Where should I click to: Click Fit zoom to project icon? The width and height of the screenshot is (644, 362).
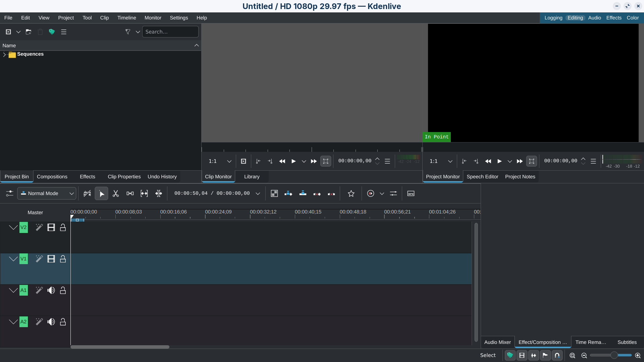573,356
